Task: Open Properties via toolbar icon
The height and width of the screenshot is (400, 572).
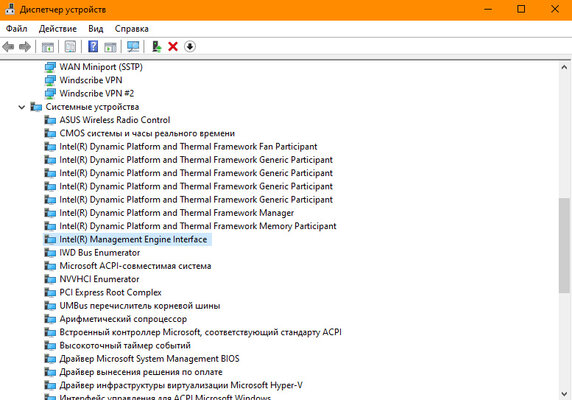Action: pos(70,47)
